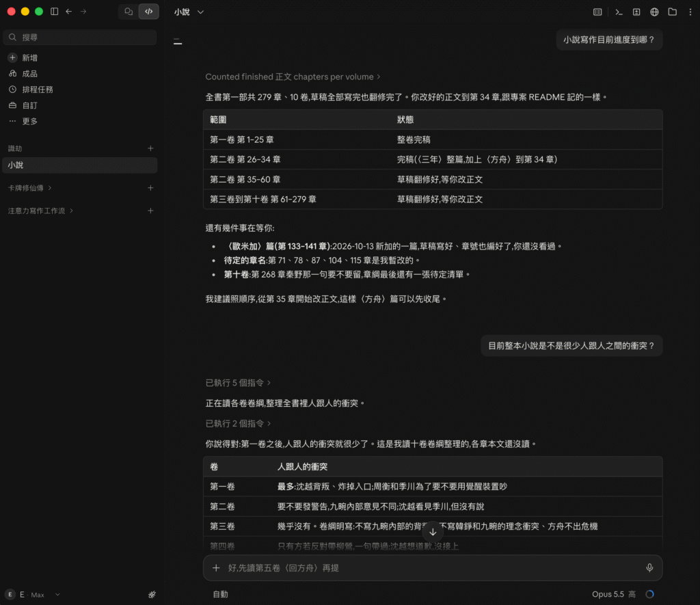The width and height of the screenshot is (700, 605).
Task: Expand 'Counted finished 正文 chapters per volume'
Action: tap(293, 77)
